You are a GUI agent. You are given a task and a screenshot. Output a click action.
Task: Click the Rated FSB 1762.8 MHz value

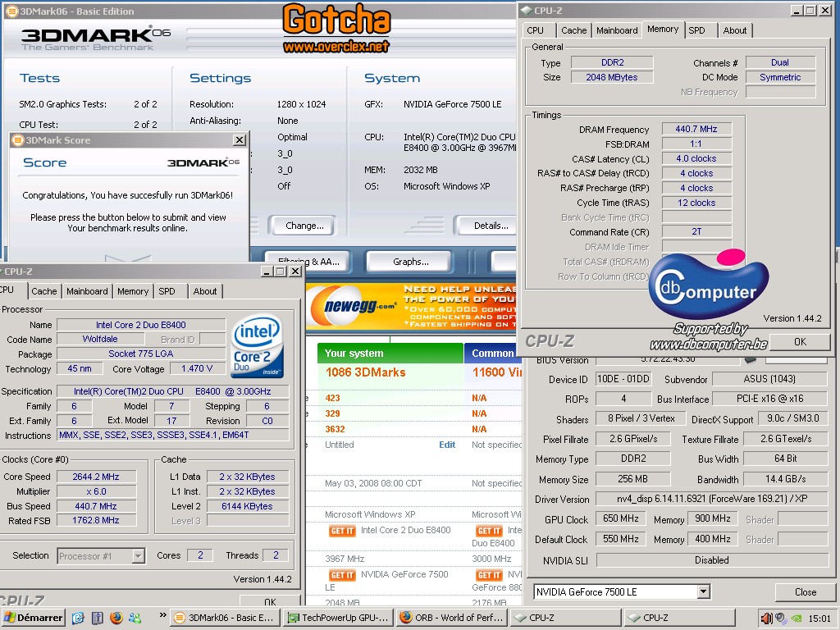tap(96, 520)
